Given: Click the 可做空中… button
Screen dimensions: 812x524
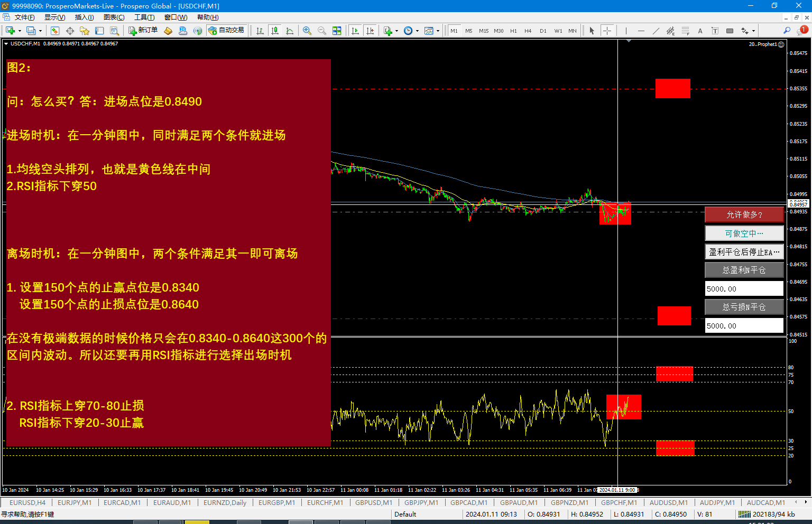Looking at the screenshot, I should [x=744, y=233].
